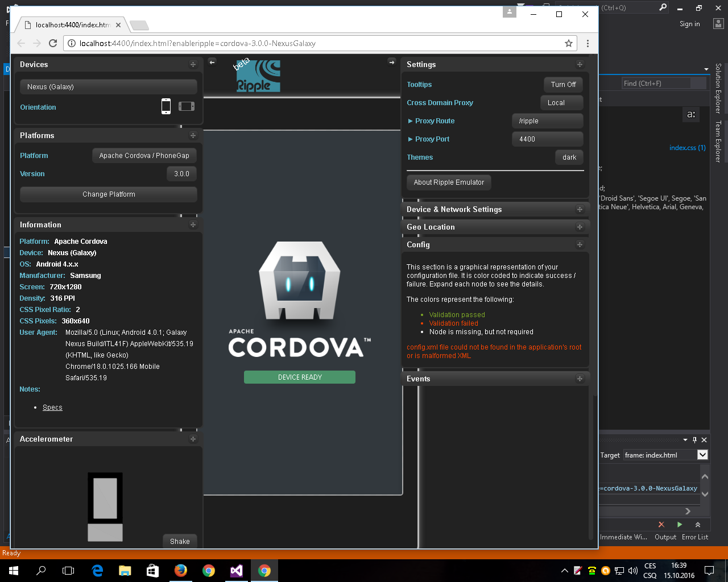Open the Output tab in Visual Studio
Viewport: 728px width, 582px height.
[665, 537]
